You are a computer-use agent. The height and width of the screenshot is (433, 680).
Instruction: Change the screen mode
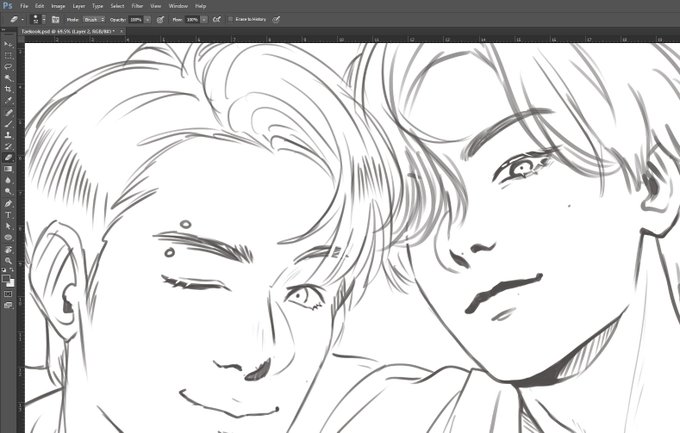click(x=8, y=305)
